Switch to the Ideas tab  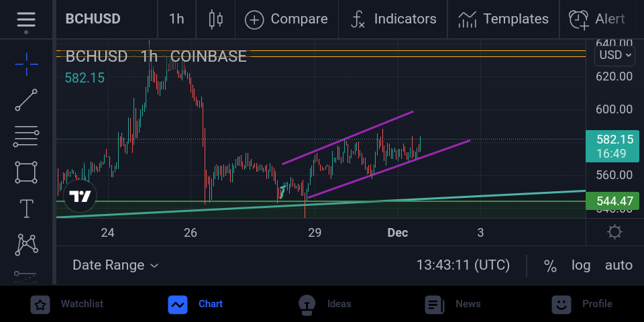[x=325, y=305]
